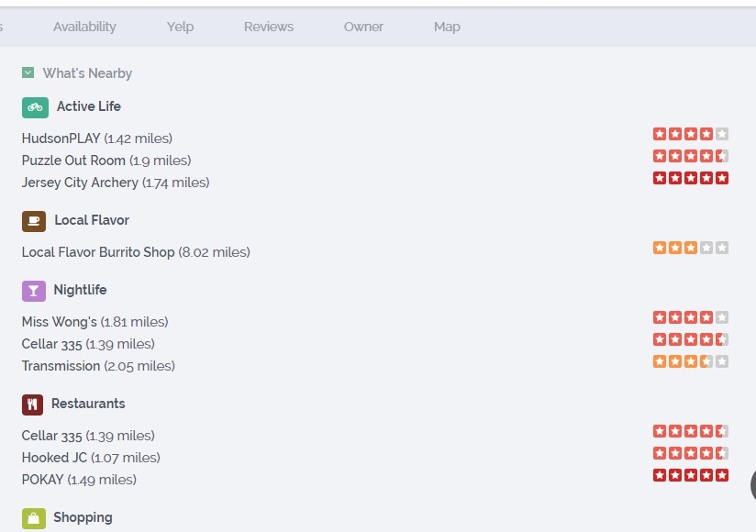756x532 pixels.
Task: Open the Yelp tab
Action: (180, 27)
